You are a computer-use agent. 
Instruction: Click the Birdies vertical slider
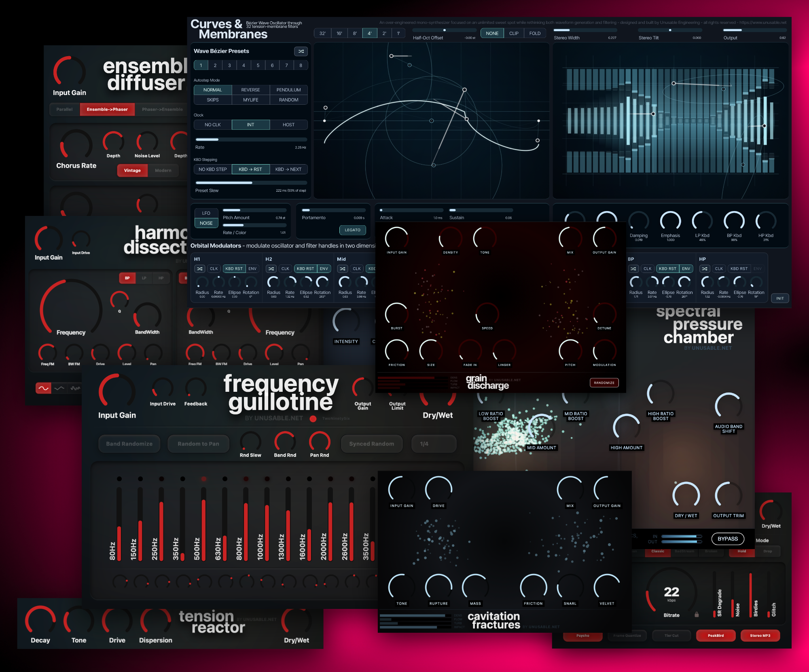(750, 594)
